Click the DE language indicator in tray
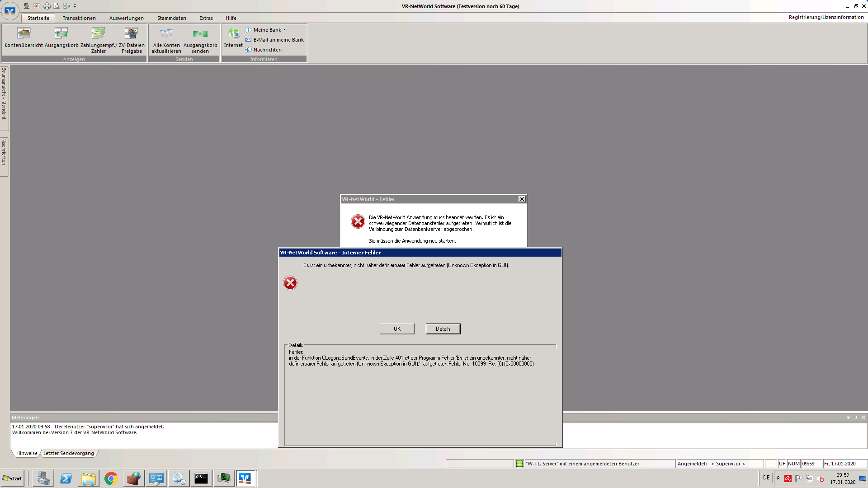868x488 pixels. point(766,478)
